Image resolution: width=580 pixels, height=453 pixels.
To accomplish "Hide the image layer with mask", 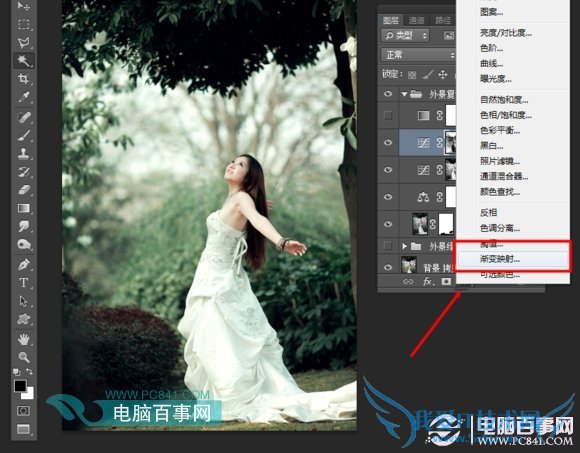I will (388, 224).
